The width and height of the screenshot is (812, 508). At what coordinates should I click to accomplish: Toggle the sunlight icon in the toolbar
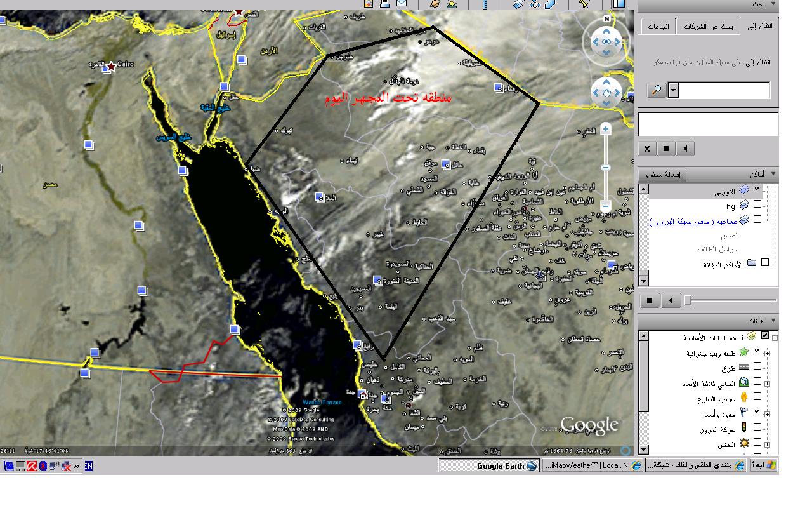coord(452,3)
